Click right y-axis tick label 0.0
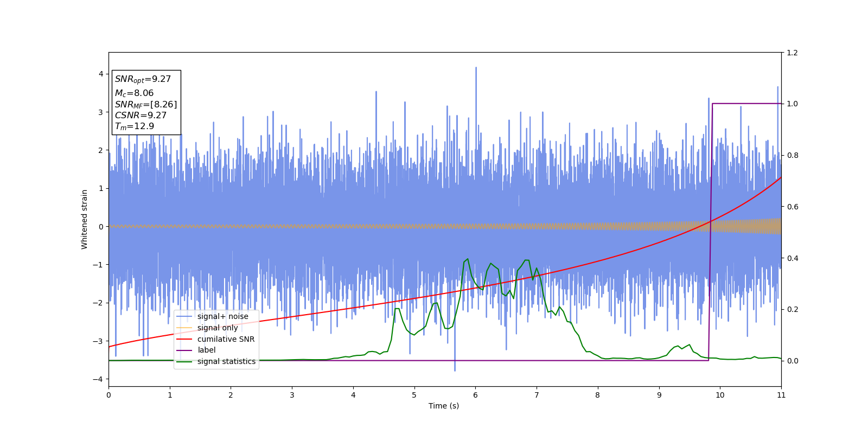868x434 pixels. click(792, 361)
